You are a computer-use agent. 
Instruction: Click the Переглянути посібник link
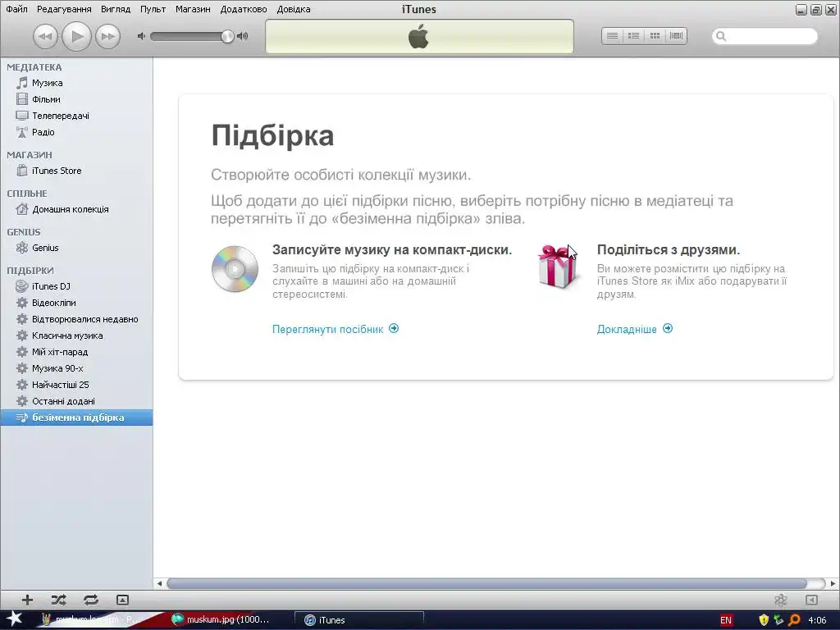tap(336, 329)
